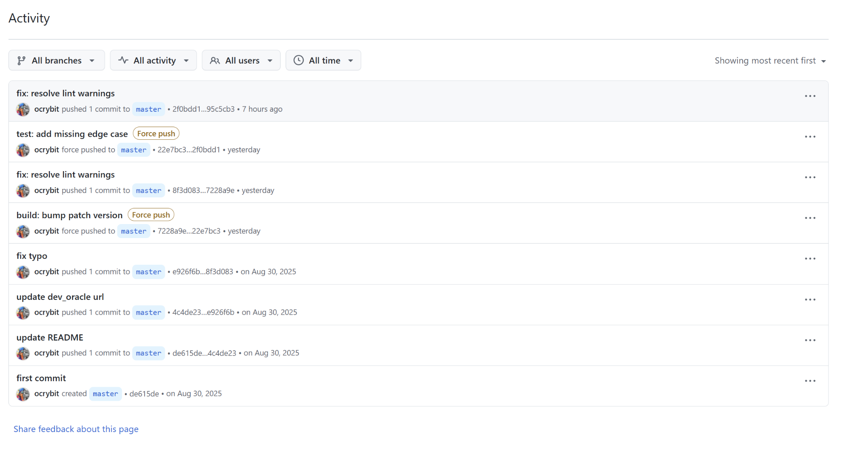
Task: Click master branch label in 7228a9e...22e7bc3 row
Action: pos(134,231)
